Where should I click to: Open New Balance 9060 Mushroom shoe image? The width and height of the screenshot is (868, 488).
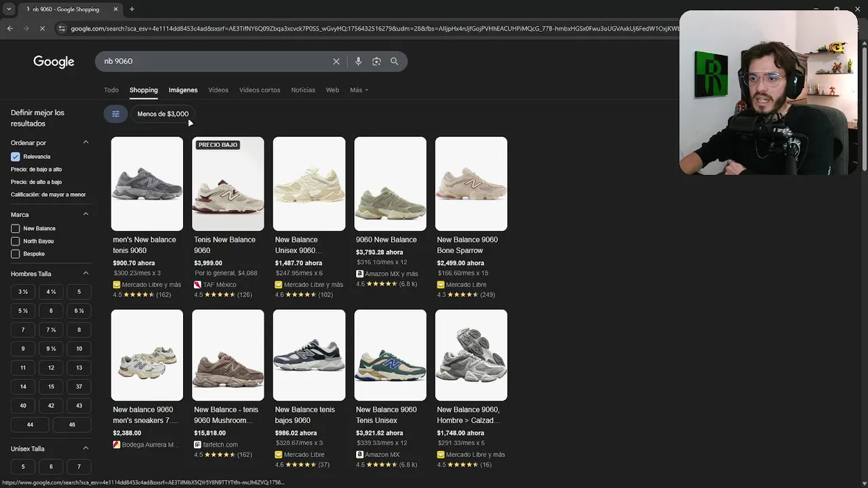click(228, 355)
